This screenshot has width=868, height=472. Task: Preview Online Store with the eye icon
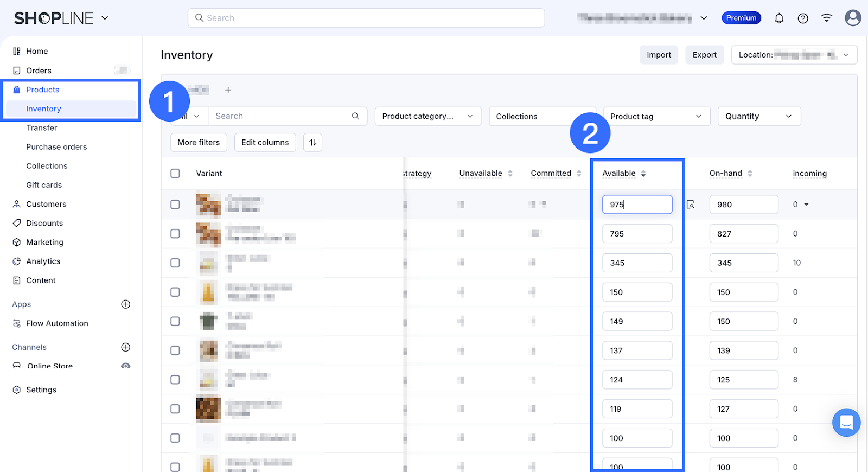point(126,366)
